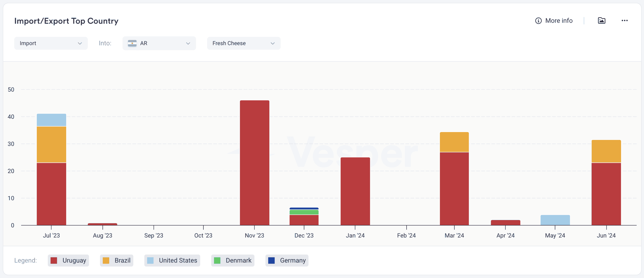Open the three-dots options menu

click(625, 21)
